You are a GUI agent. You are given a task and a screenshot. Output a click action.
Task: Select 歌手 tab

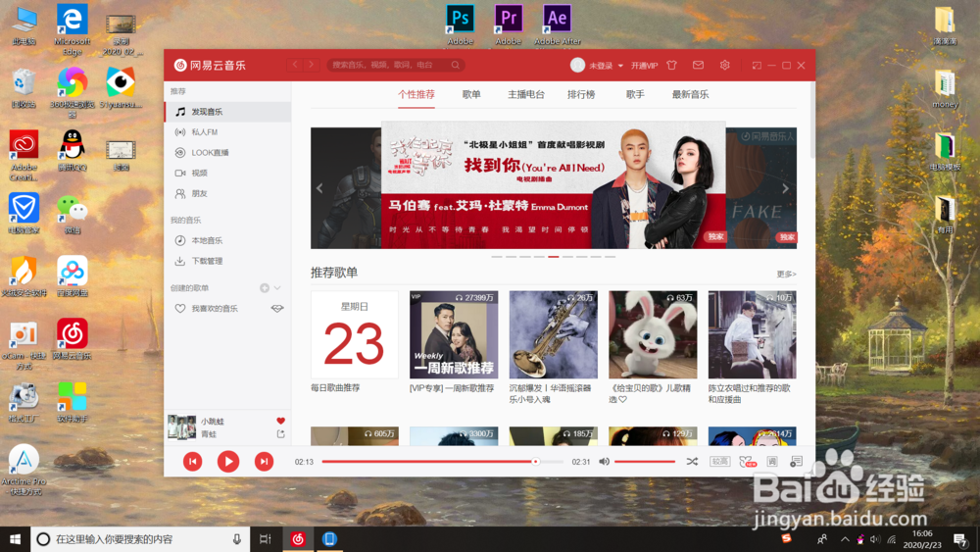pos(635,94)
